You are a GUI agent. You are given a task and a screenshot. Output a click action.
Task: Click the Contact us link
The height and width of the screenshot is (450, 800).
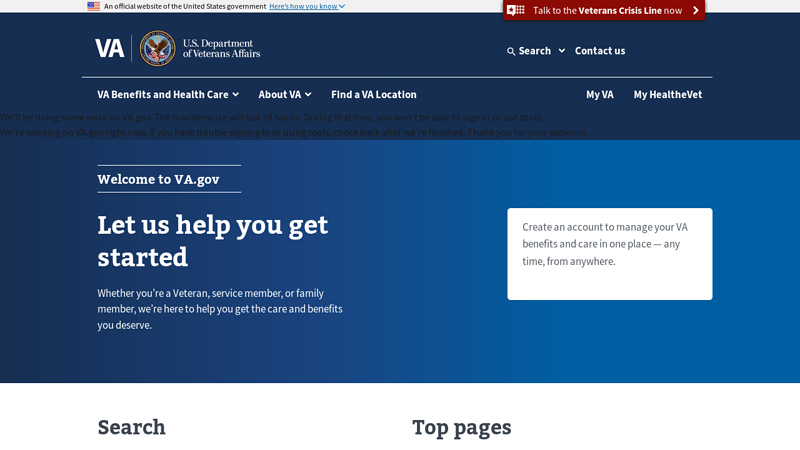click(599, 51)
